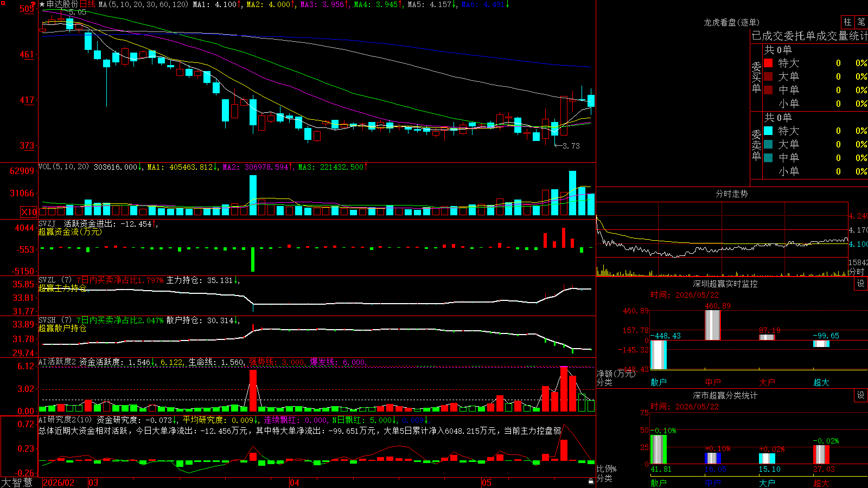Click the 主力持仓: 35.131 value
The width and height of the screenshot is (868, 488).
click(x=203, y=280)
